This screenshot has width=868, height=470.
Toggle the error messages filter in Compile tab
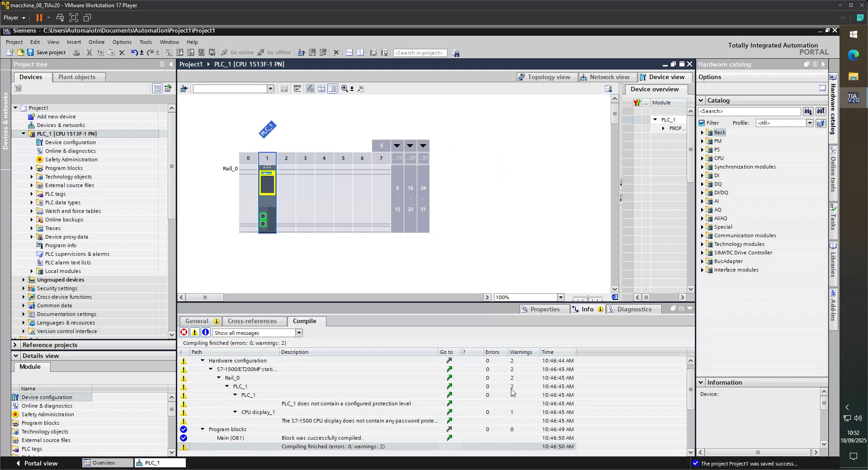pos(184,333)
